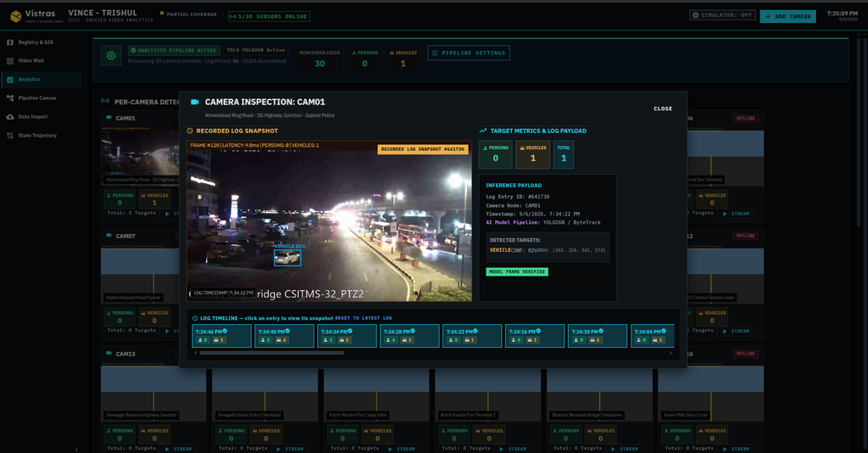The width and height of the screenshot is (868, 453).
Task: Close the camera inspection dialog
Action: click(x=663, y=109)
